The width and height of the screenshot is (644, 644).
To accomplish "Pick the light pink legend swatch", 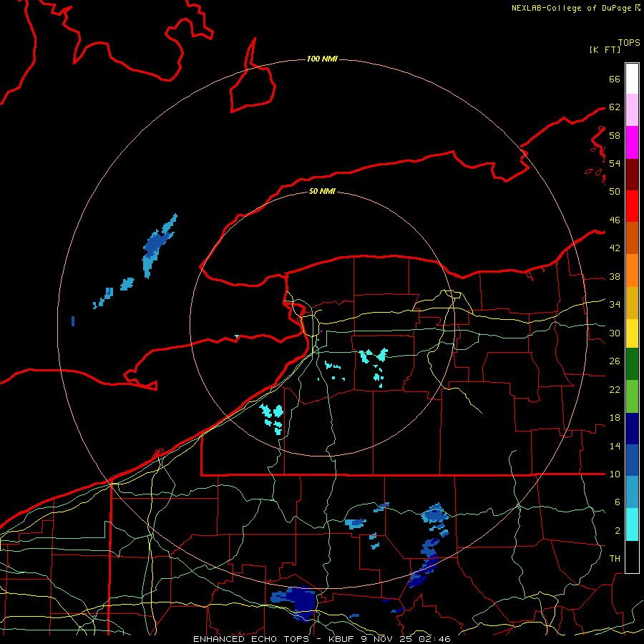I will pyautogui.click(x=632, y=110).
